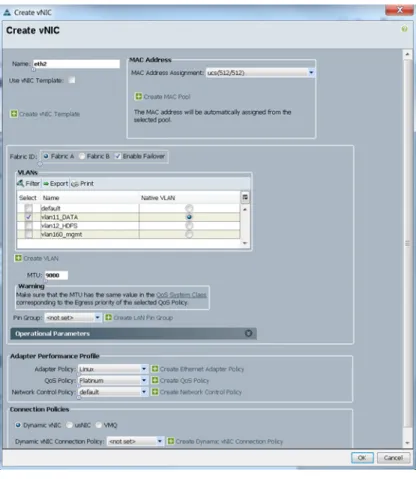Screen dimensions: 416x479
Task: Open the QoS System Class link
Action: coord(181,295)
